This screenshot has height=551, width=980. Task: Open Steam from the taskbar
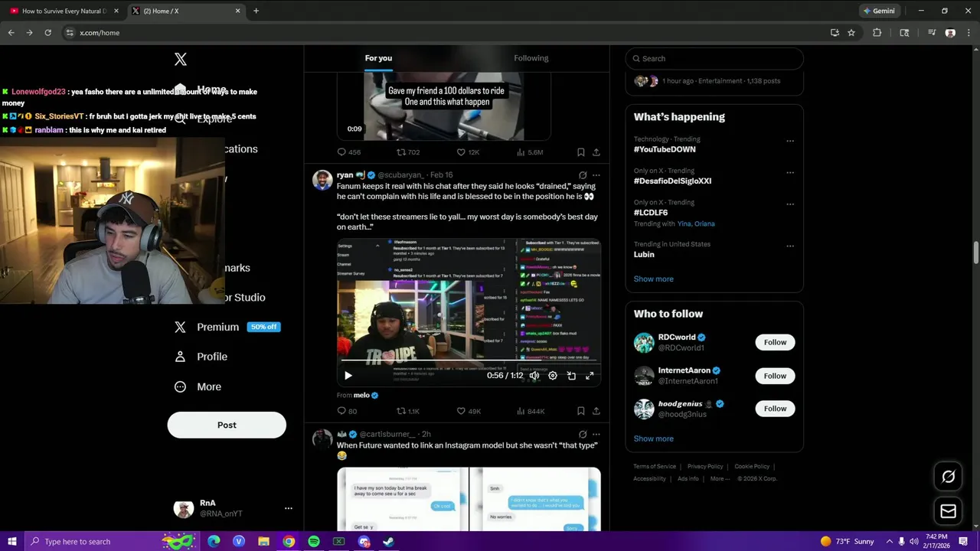tap(389, 542)
